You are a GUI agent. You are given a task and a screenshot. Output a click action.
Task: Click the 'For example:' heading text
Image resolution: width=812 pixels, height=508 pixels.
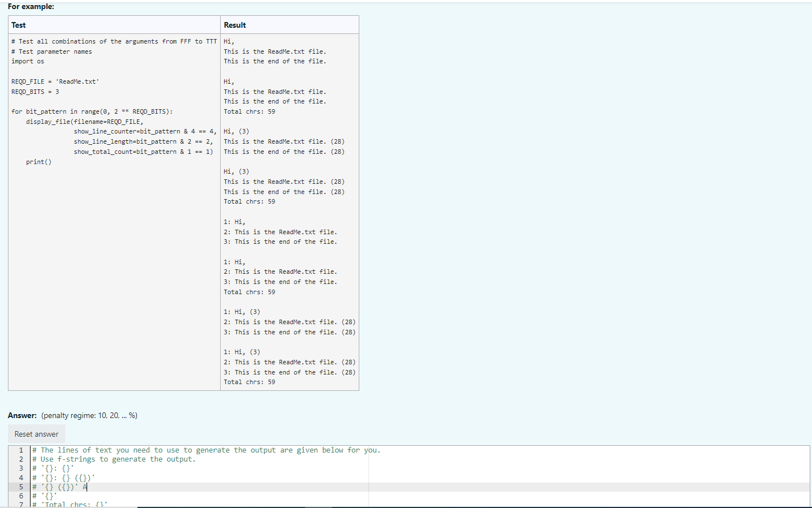31,6
